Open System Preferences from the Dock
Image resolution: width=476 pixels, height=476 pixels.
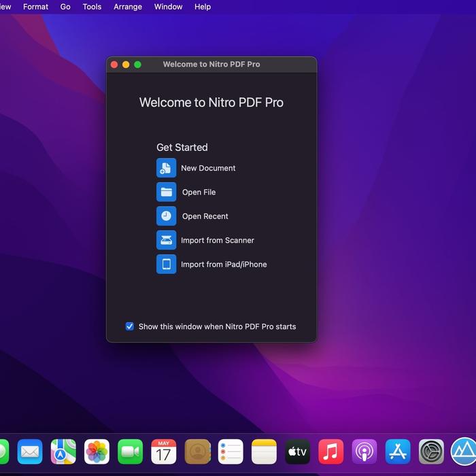pyautogui.click(x=431, y=452)
